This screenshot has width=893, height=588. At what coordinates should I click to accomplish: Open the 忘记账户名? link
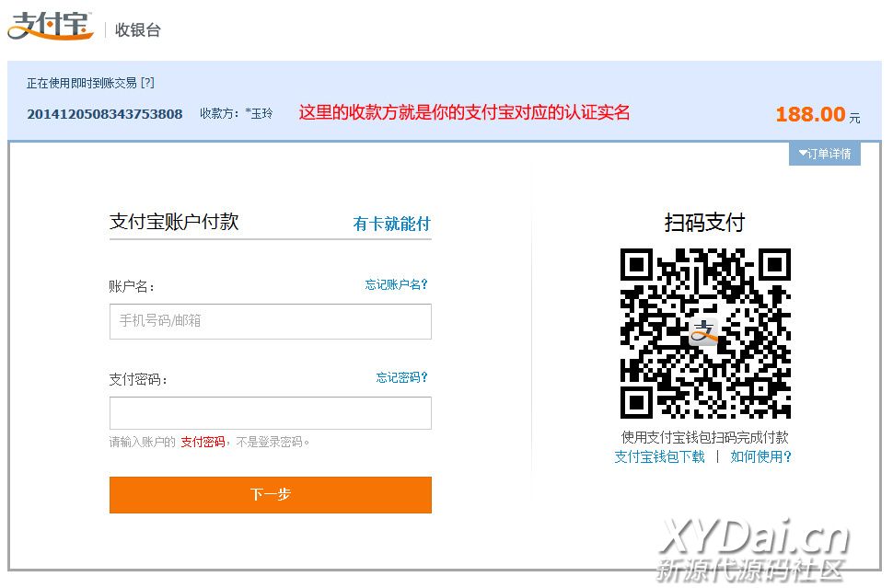tap(396, 285)
